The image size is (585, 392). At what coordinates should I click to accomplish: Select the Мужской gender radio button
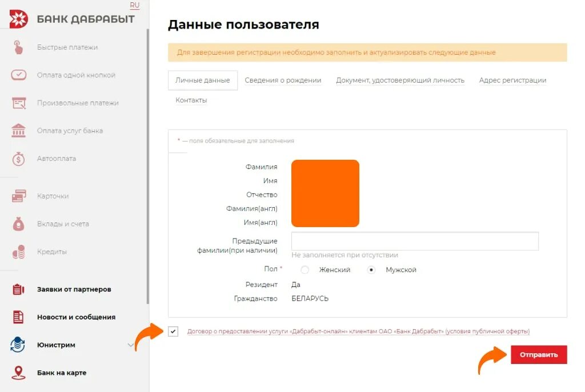tap(371, 270)
